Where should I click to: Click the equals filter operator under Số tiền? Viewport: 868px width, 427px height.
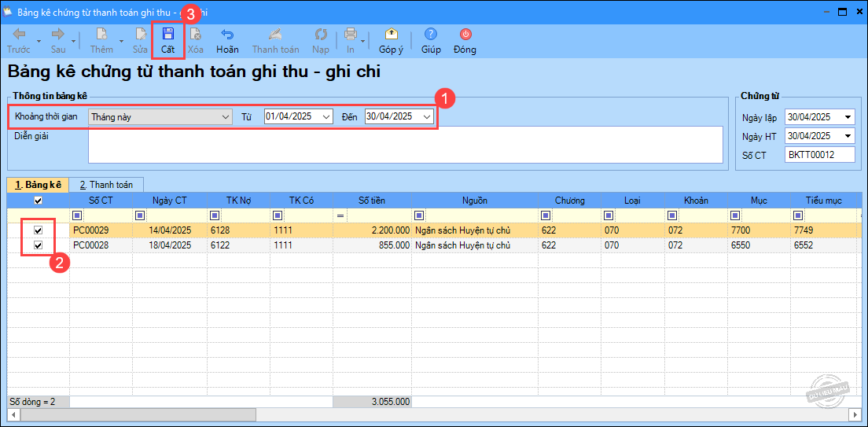point(340,215)
